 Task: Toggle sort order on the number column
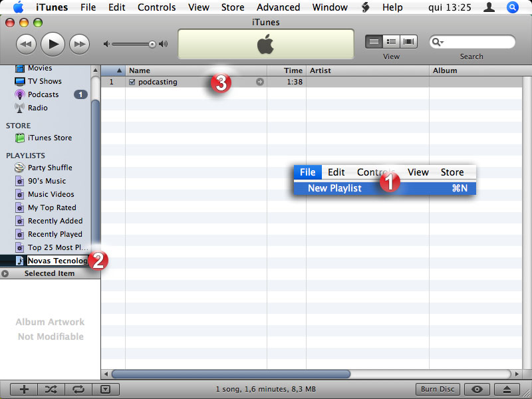pos(113,70)
